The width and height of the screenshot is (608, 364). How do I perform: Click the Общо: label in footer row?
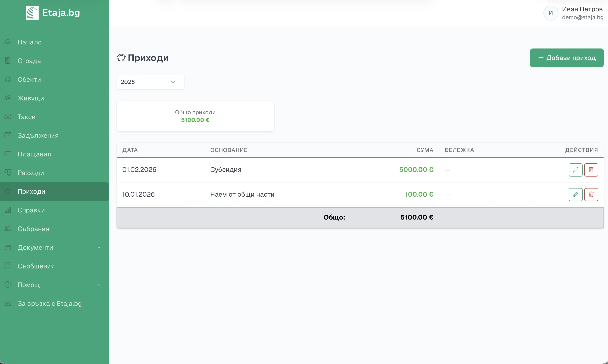click(334, 217)
